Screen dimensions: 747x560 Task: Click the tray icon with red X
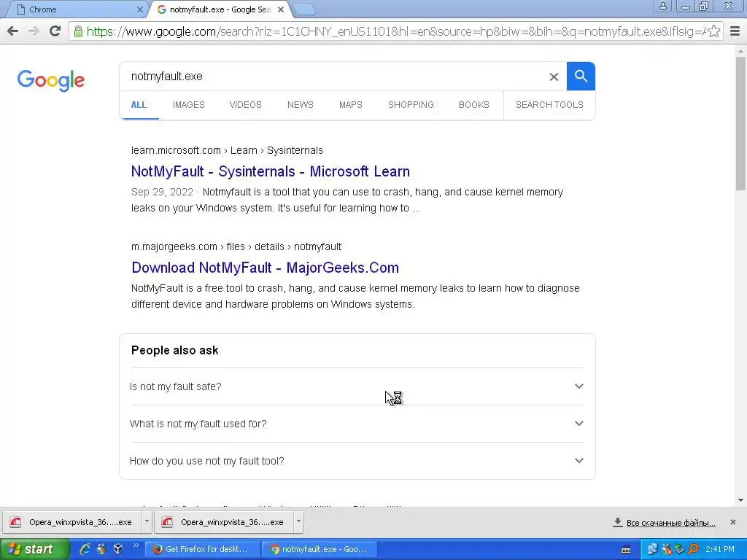(x=667, y=549)
